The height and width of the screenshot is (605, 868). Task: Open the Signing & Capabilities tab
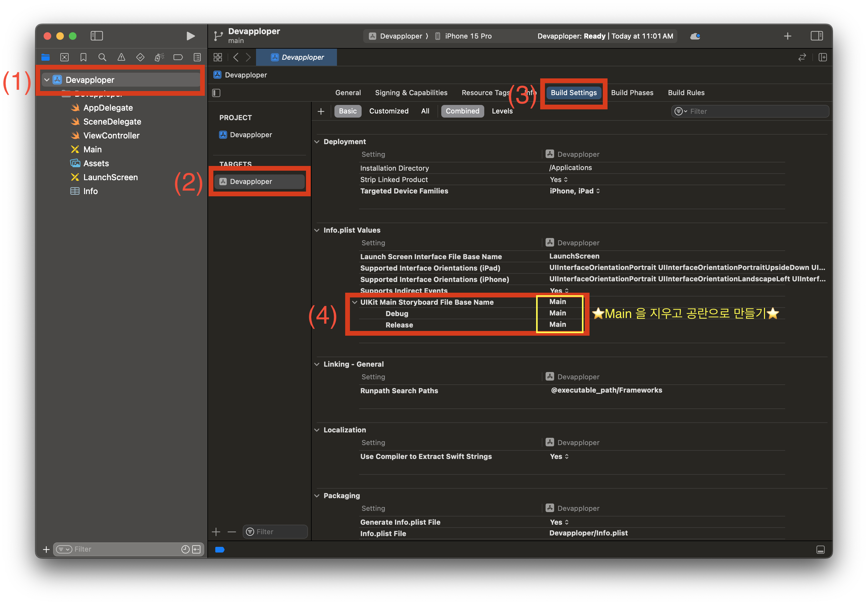click(x=411, y=93)
